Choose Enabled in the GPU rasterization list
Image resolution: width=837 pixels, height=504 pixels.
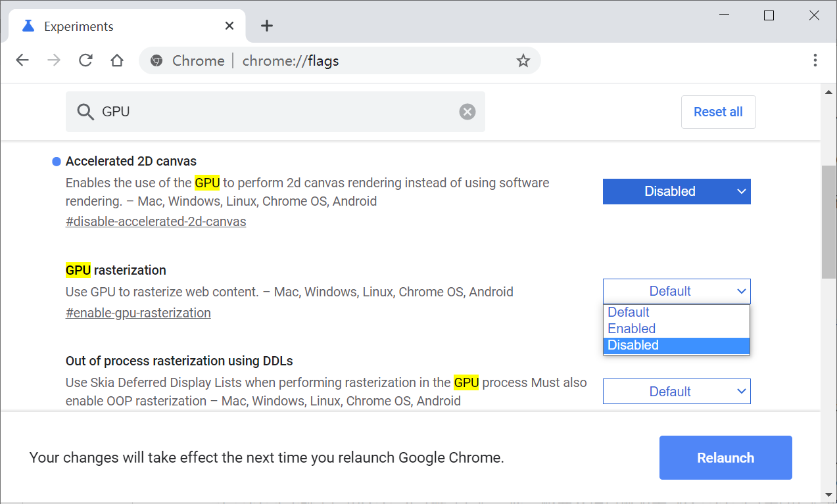[x=677, y=329]
